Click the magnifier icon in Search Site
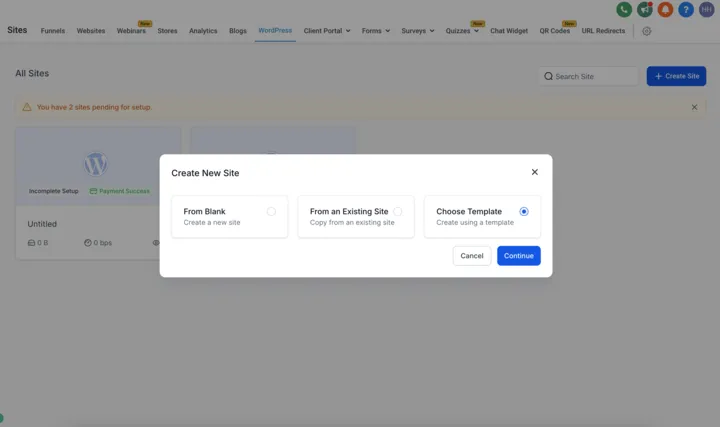The height and width of the screenshot is (427, 720). point(548,76)
